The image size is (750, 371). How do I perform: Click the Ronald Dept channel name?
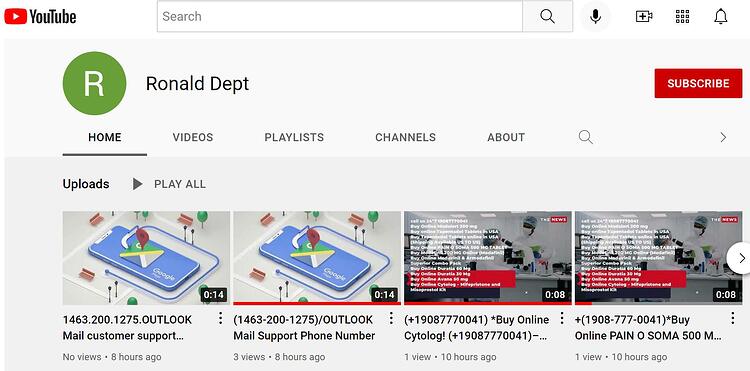click(197, 83)
